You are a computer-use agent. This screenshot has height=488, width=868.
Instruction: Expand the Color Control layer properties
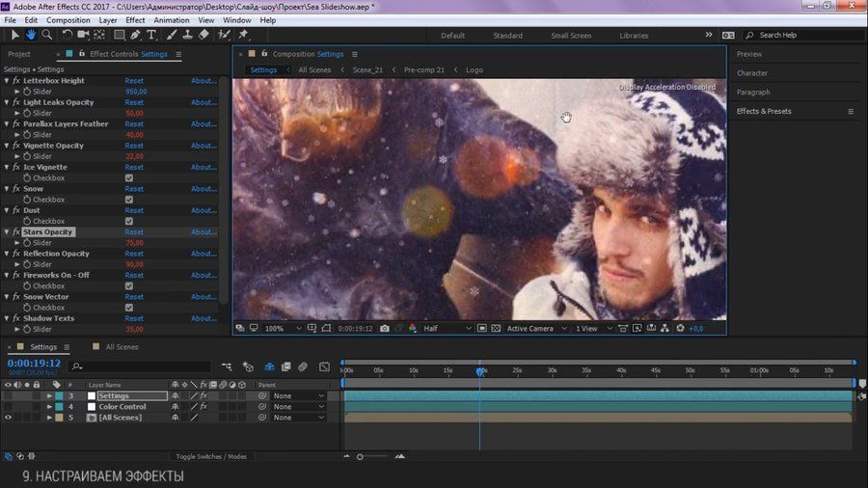pyautogui.click(x=49, y=407)
